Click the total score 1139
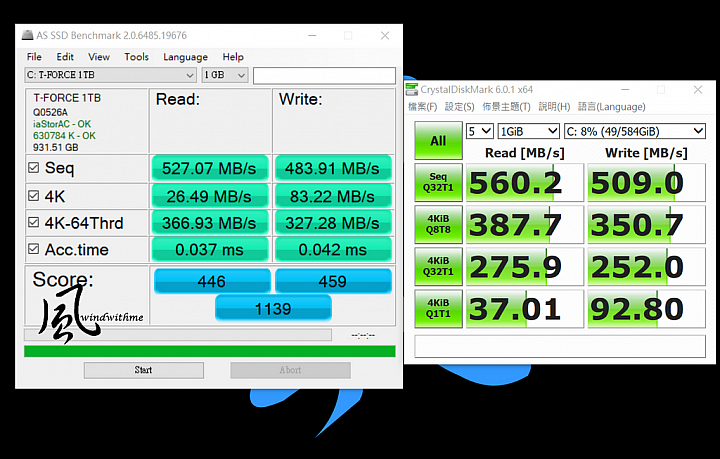 pyautogui.click(x=273, y=308)
